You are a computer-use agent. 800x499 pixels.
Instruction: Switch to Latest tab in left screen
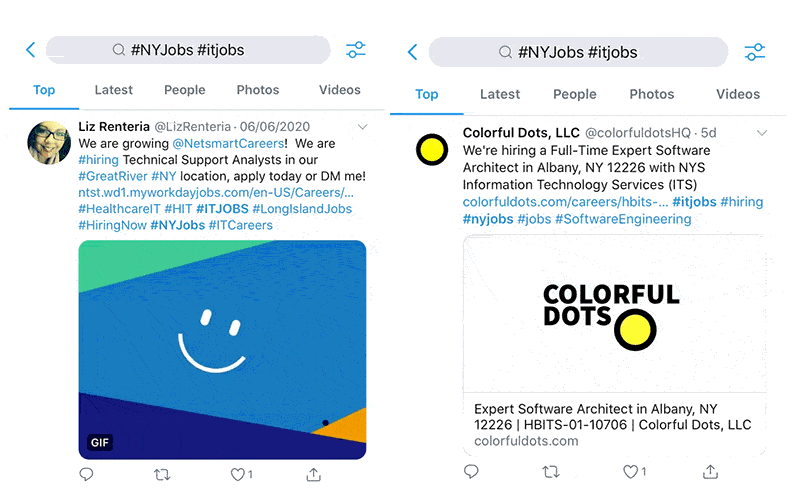(x=113, y=90)
